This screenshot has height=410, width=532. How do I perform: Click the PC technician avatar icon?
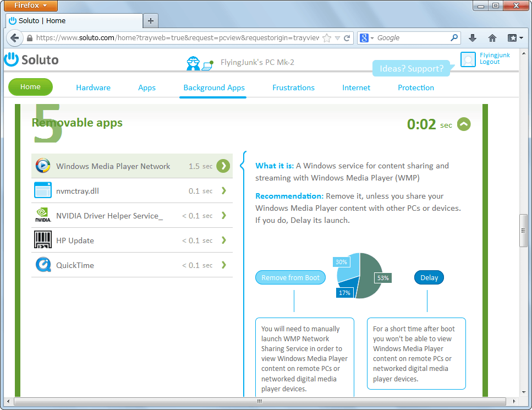(x=193, y=63)
